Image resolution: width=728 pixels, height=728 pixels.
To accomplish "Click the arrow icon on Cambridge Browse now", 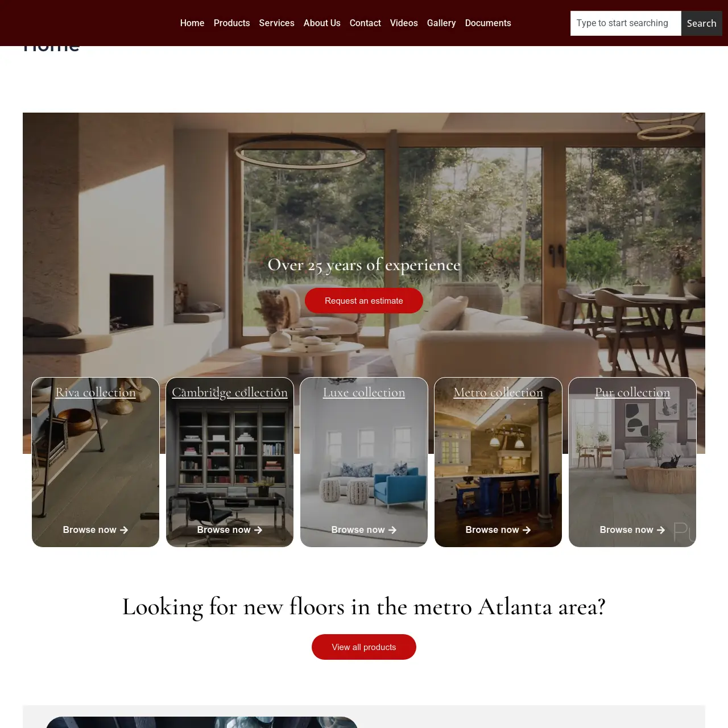I will 258,530.
